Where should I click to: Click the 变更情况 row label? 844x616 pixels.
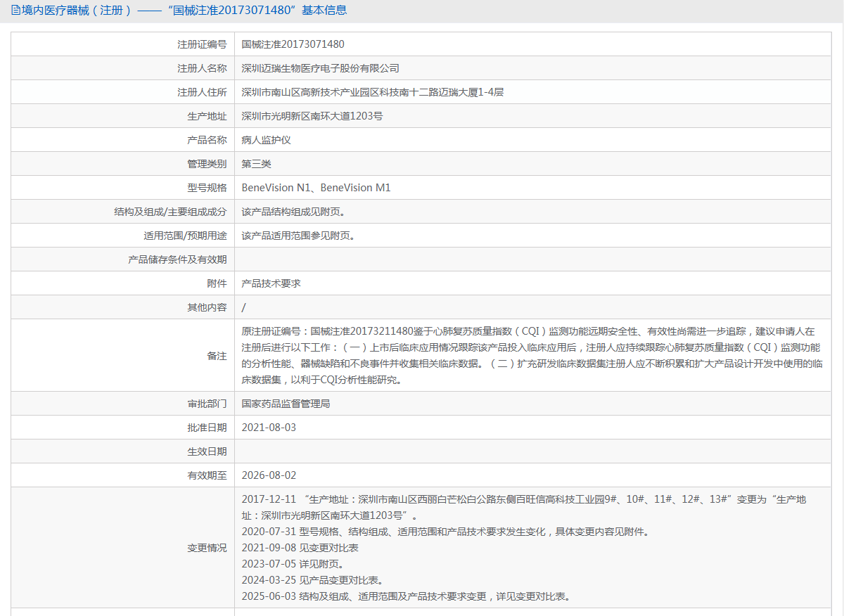click(x=207, y=548)
